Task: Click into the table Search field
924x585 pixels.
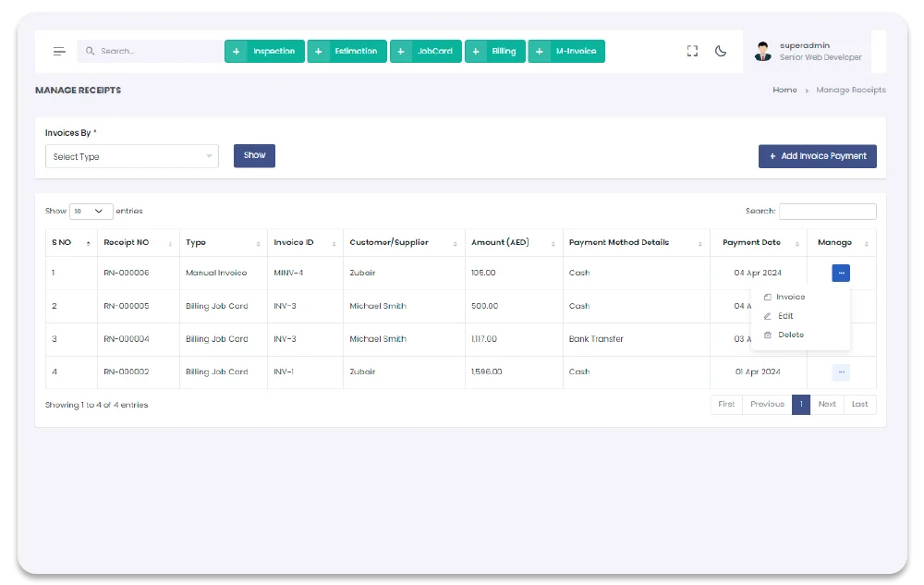Action: pyautogui.click(x=827, y=212)
